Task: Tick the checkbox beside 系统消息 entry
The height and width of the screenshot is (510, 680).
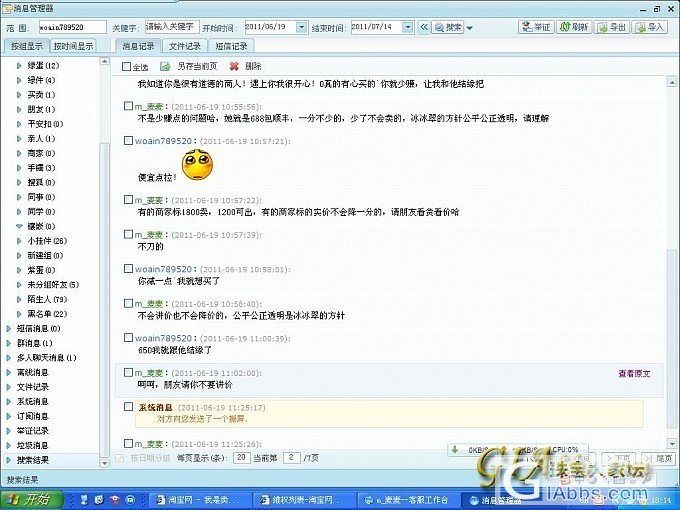Action: click(128, 407)
